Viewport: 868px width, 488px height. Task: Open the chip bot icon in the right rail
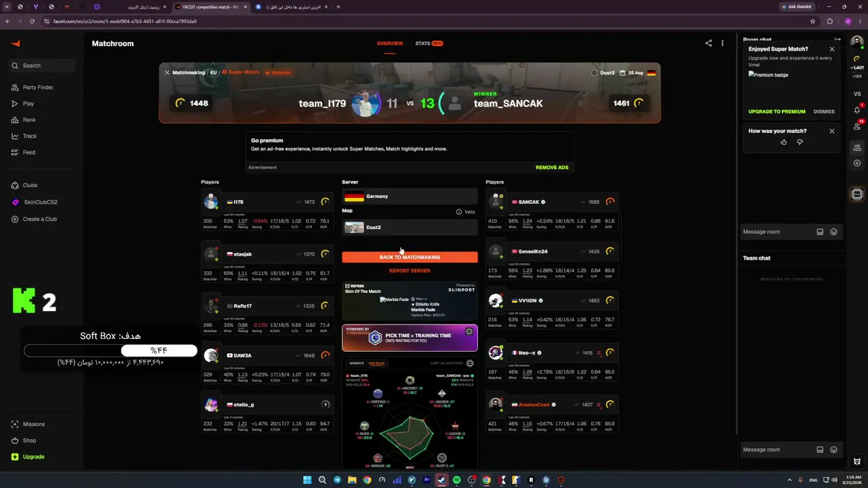tap(857, 195)
